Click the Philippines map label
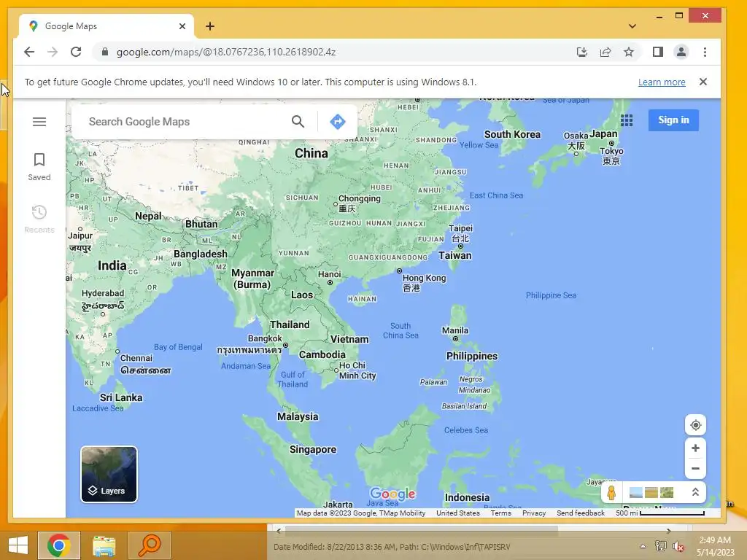Viewport: 747px width, 560px height. point(472,356)
